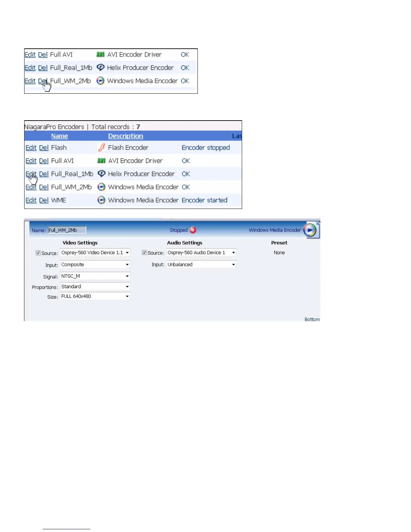
Task: Click the Bottom link in the encoder panel
Action: (312, 319)
